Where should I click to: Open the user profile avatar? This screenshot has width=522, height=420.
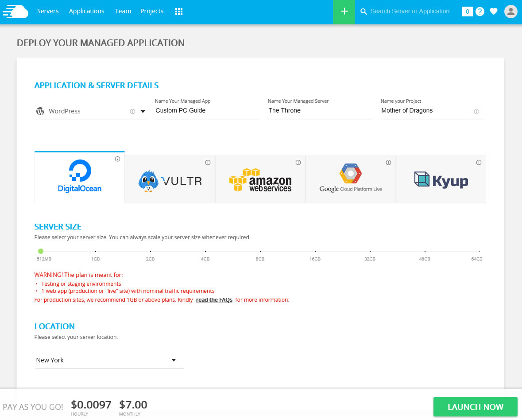[x=510, y=12]
